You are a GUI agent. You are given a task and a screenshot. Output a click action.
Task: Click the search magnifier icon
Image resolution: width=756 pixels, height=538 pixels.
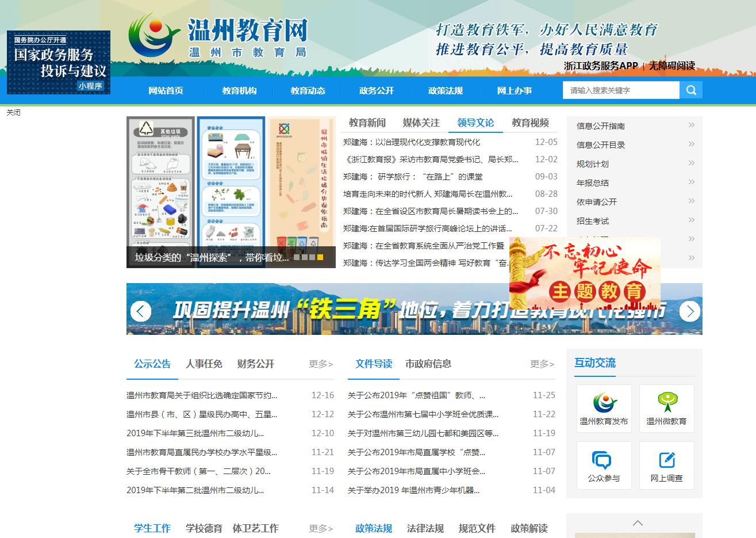pos(690,90)
